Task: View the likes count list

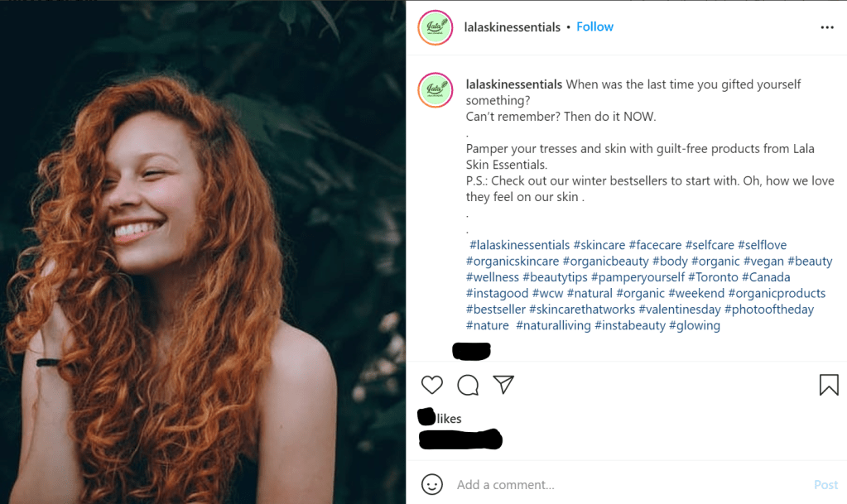Action: point(441,418)
